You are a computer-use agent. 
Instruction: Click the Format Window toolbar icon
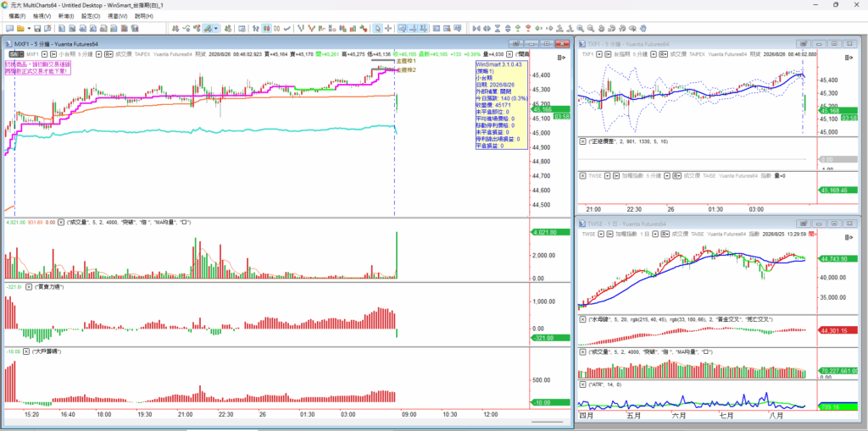[x=242, y=28]
